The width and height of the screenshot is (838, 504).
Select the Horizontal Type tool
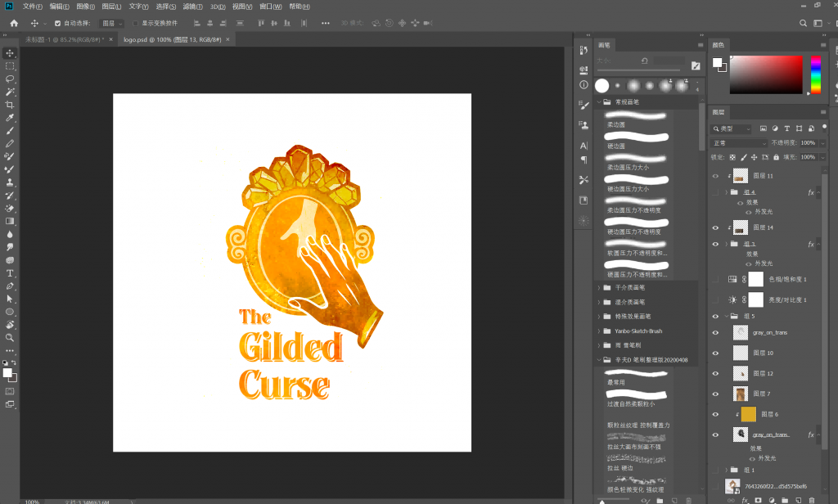click(10, 273)
